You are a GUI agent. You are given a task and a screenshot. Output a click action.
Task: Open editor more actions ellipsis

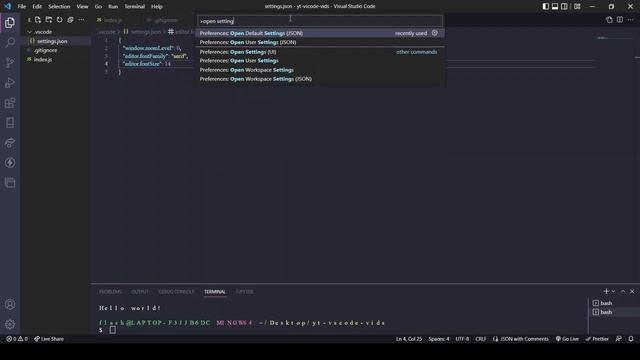631,20
